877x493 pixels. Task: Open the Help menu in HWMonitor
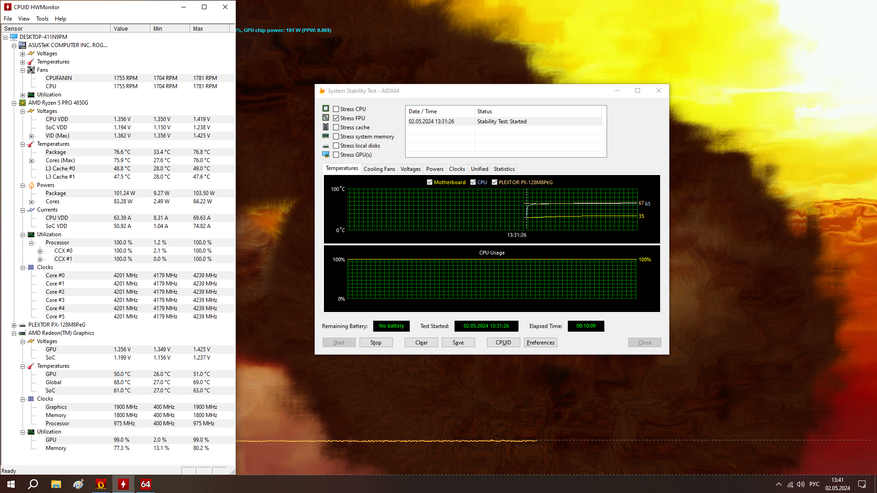(x=60, y=18)
